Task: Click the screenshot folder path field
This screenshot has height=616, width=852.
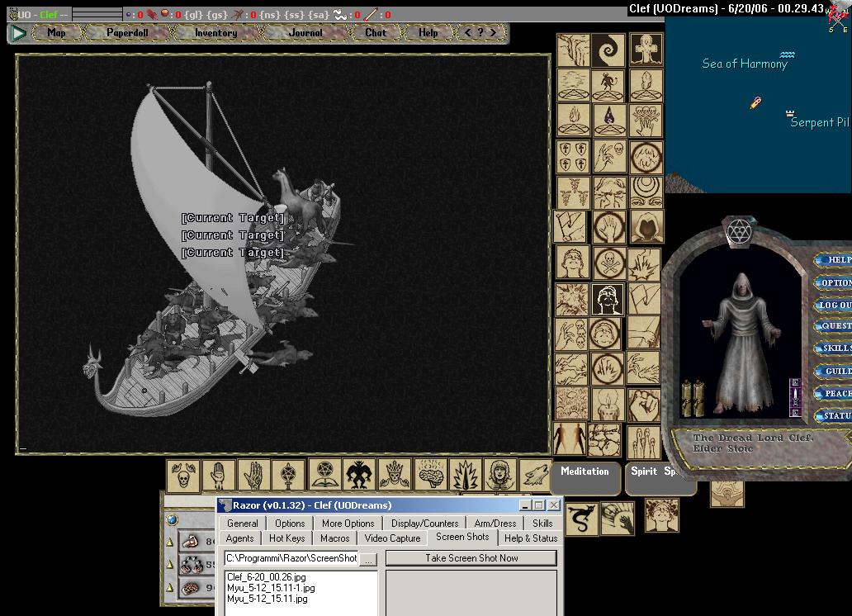Action: click(291, 558)
